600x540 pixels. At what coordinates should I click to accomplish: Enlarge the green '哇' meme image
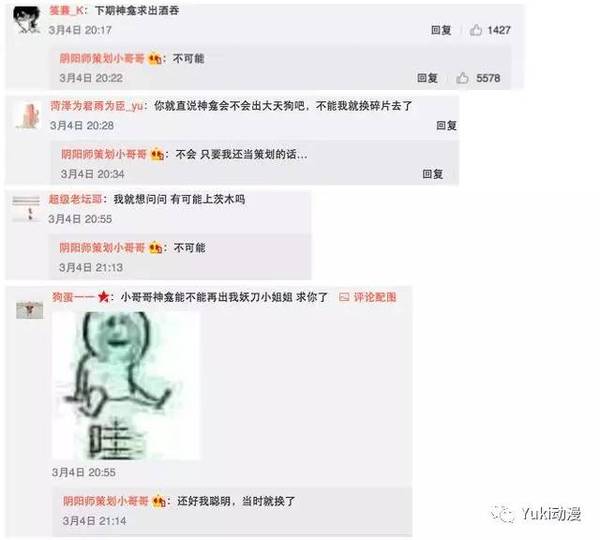click(126, 385)
